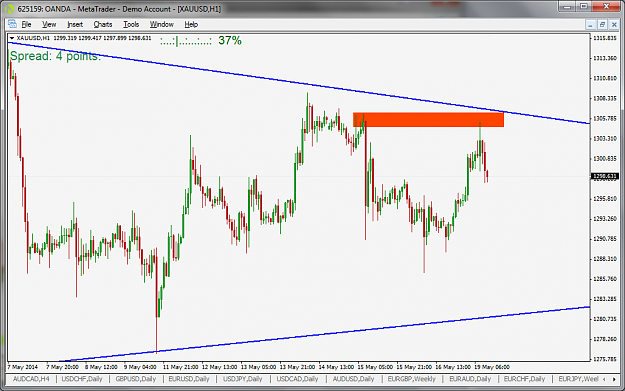
Task: Open the Help menu
Action: tap(191, 24)
